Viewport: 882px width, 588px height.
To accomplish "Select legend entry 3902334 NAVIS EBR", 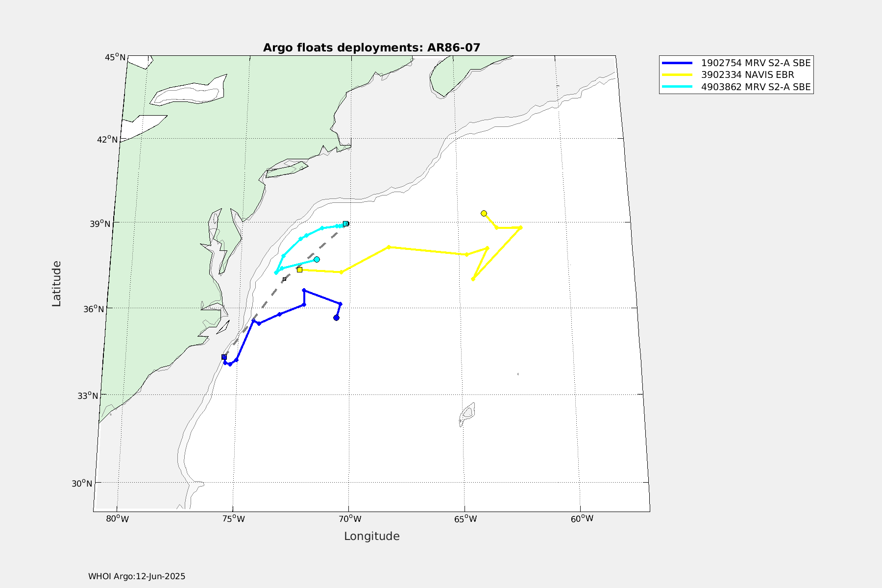I will pos(748,75).
